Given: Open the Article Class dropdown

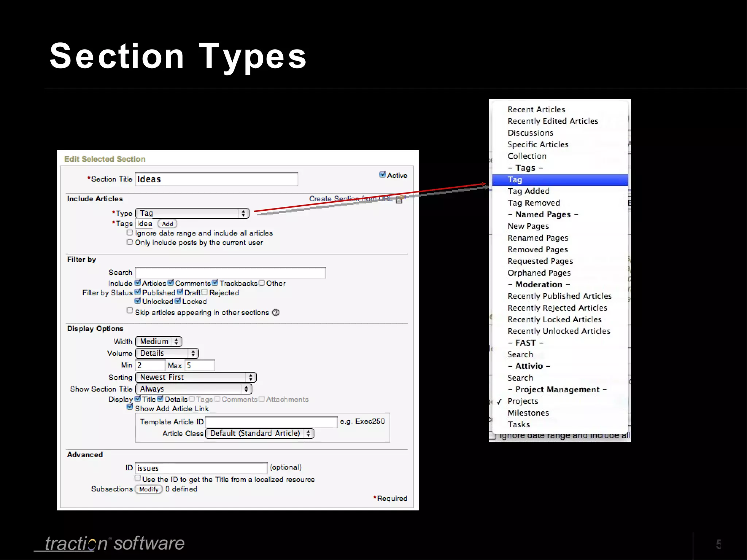Looking at the screenshot, I should tap(260, 433).
